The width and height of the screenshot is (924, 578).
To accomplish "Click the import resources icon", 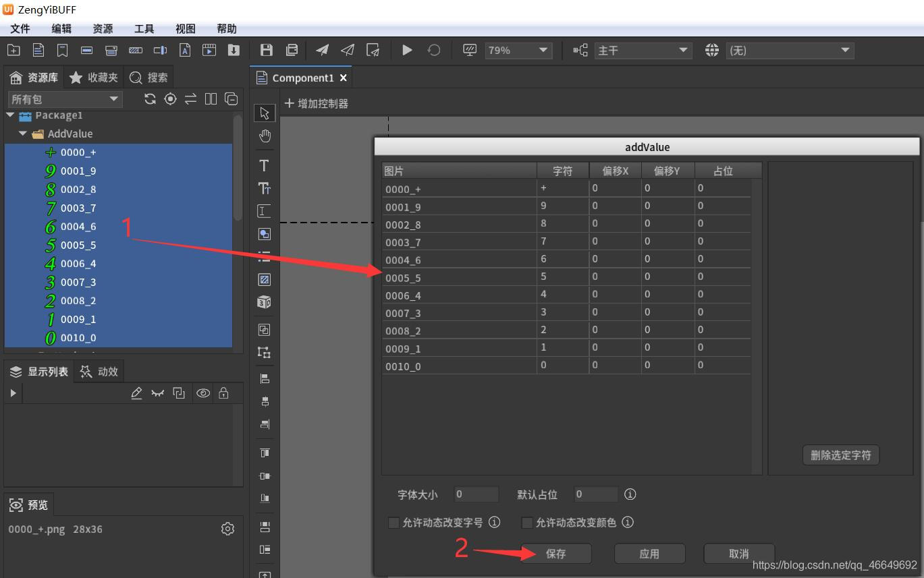I will (x=234, y=50).
